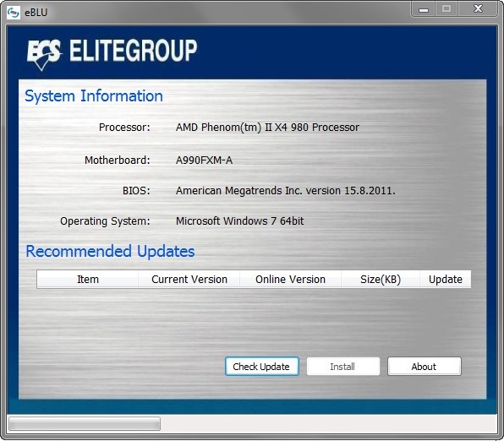Viewport: 504px width, 441px height.
Task: Click the Update column header
Action: [x=446, y=279]
